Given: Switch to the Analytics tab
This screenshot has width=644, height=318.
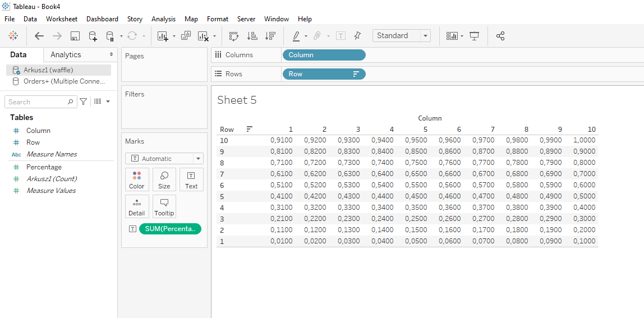Looking at the screenshot, I should [66, 54].
